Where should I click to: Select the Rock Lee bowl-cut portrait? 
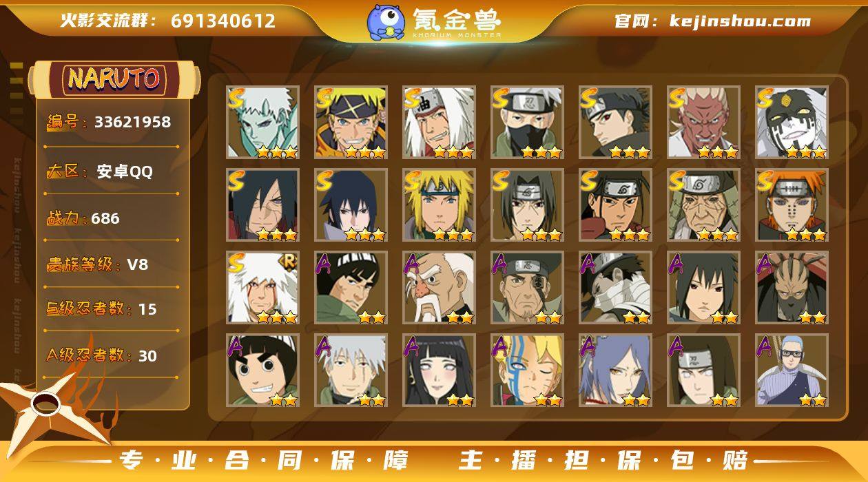(x=263, y=370)
